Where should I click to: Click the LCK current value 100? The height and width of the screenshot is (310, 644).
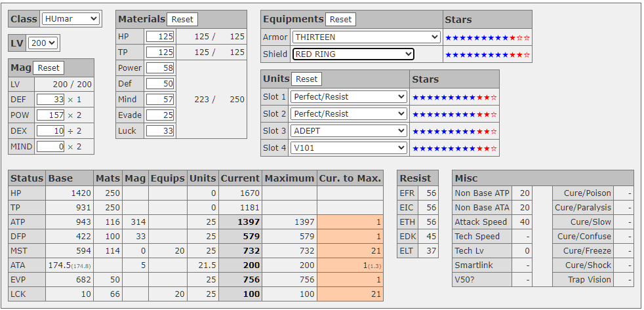coord(251,294)
